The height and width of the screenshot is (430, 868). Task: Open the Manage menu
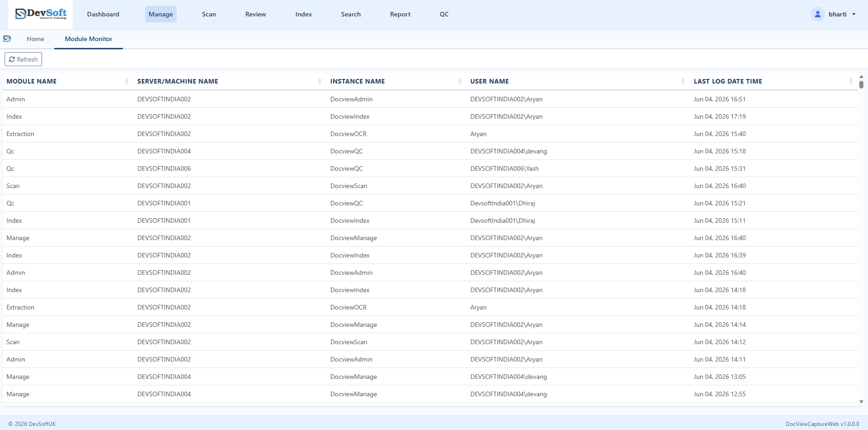161,14
